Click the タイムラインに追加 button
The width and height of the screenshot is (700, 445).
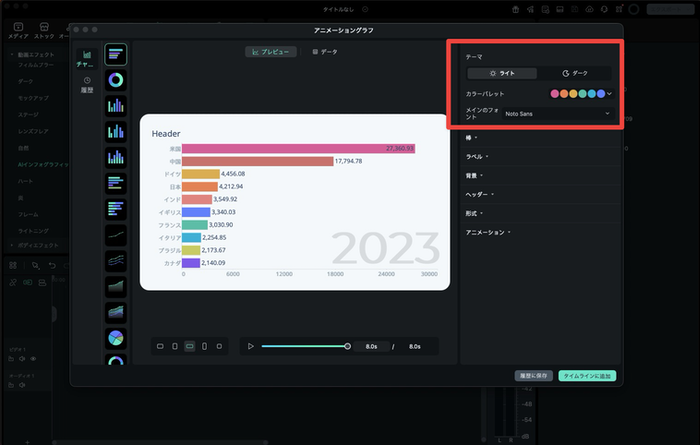coord(587,376)
